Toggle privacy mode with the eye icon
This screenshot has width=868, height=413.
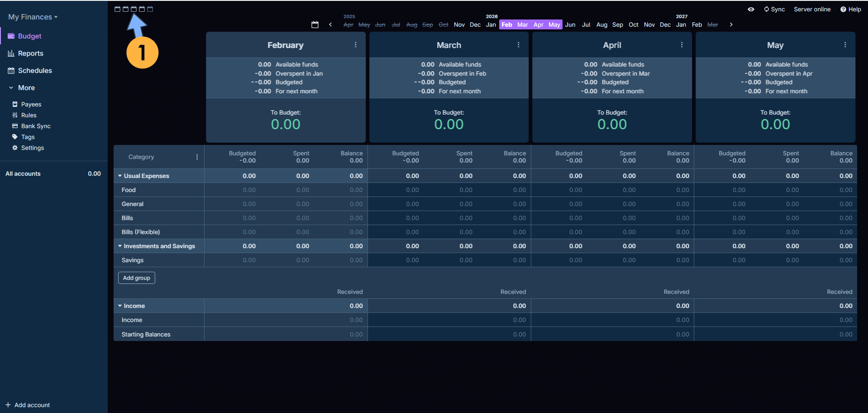[751, 9]
